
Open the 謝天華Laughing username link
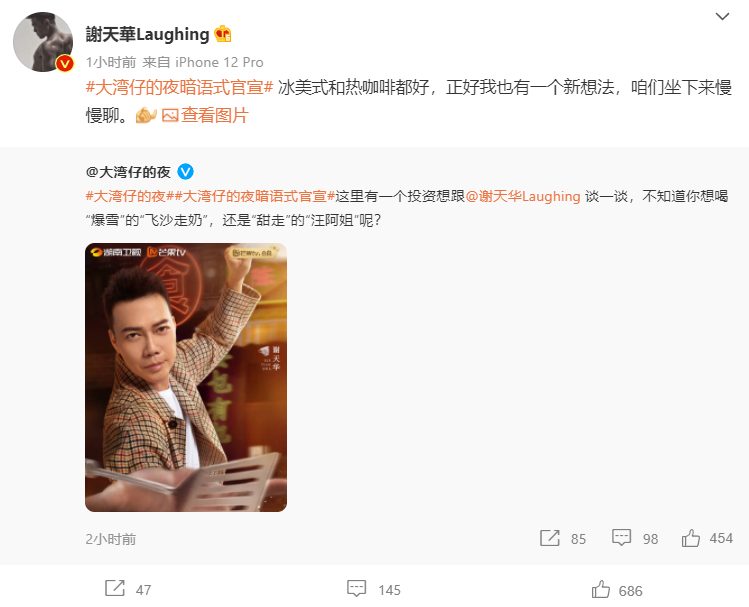(x=148, y=34)
